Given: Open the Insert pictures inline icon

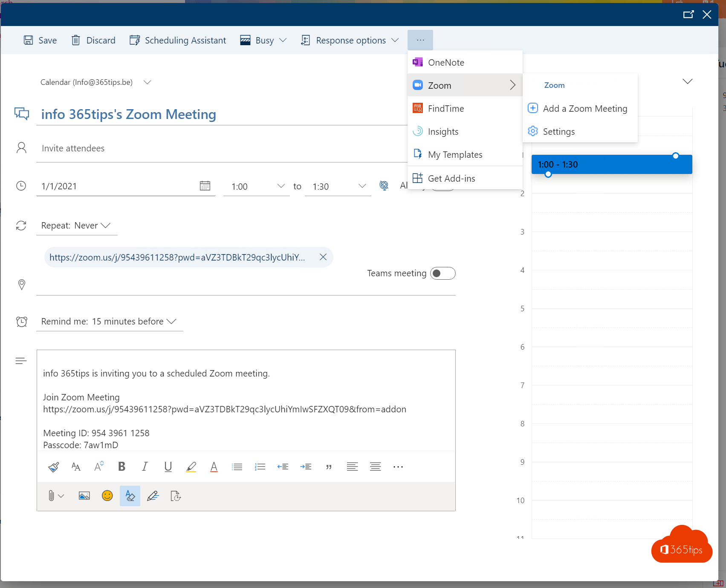Looking at the screenshot, I should (x=84, y=495).
